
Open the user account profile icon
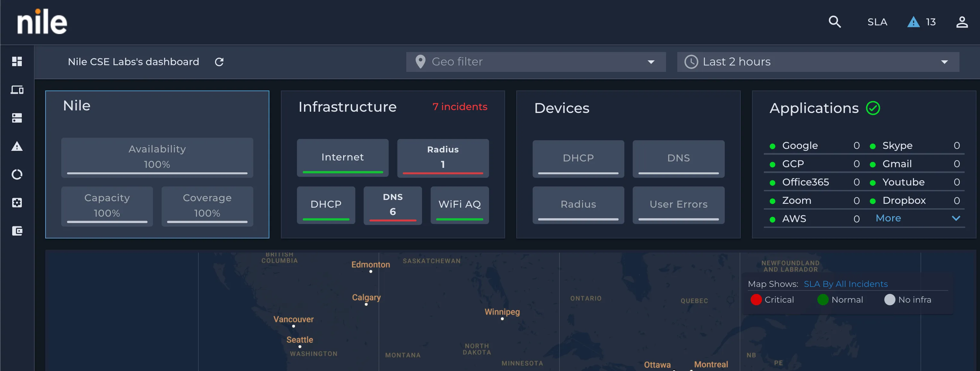click(x=962, y=22)
